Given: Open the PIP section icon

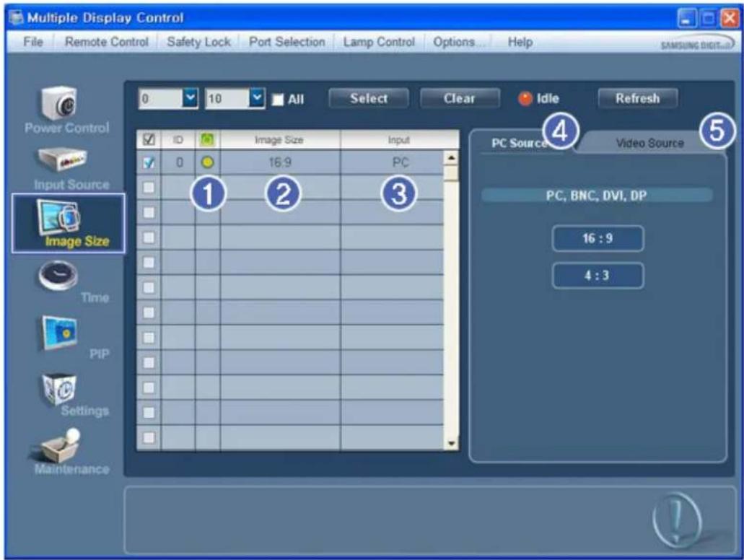Looking at the screenshot, I should tap(59, 333).
